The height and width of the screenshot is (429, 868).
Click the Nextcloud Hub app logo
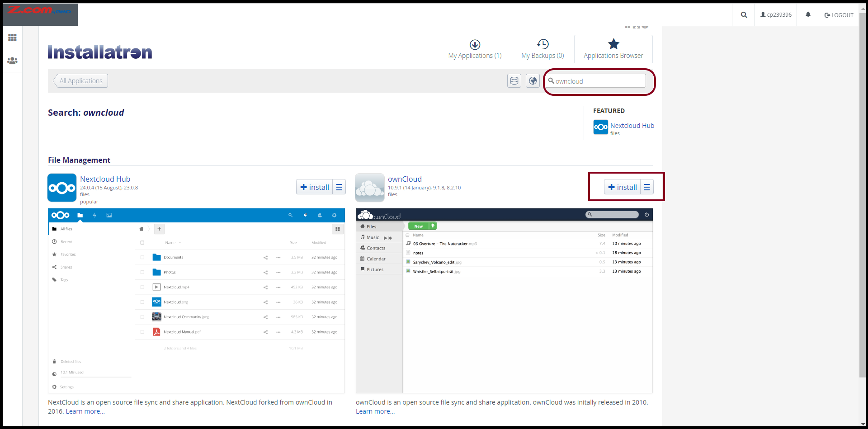pyautogui.click(x=62, y=188)
